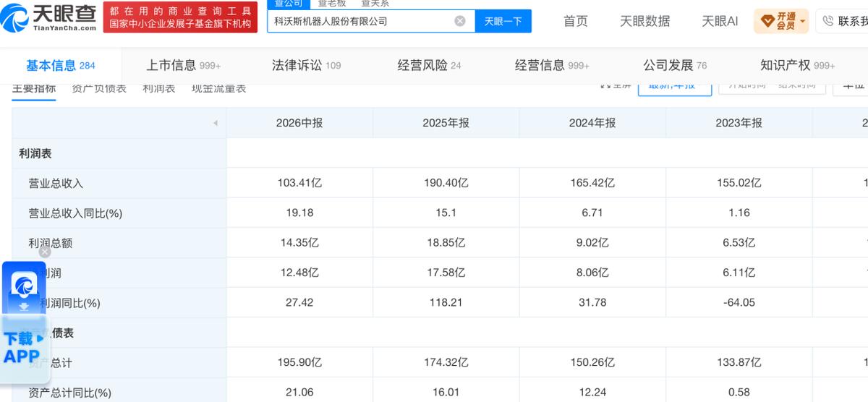Click the -64.05 growth value
The width and height of the screenshot is (868, 402).
click(x=739, y=302)
